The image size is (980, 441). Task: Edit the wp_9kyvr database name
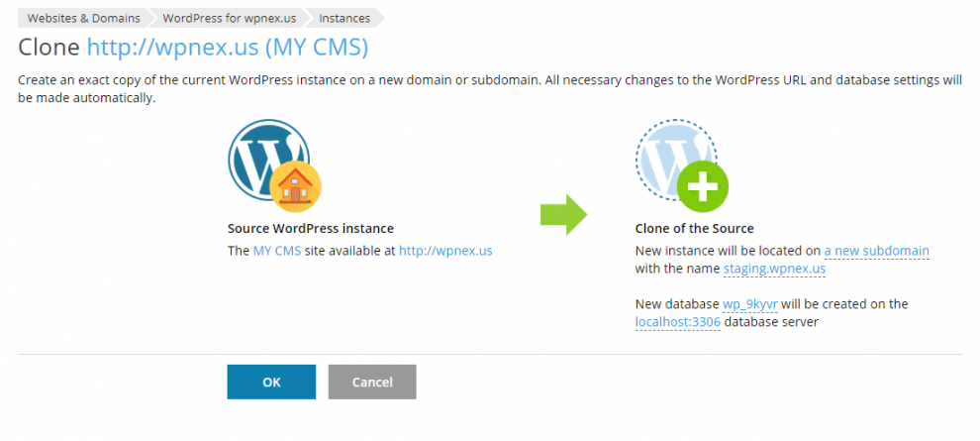point(749,303)
